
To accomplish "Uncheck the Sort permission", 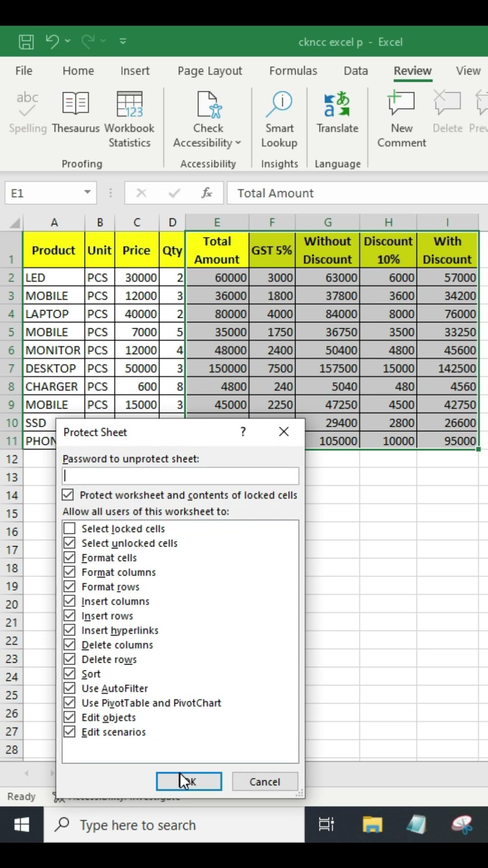I will click(70, 674).
